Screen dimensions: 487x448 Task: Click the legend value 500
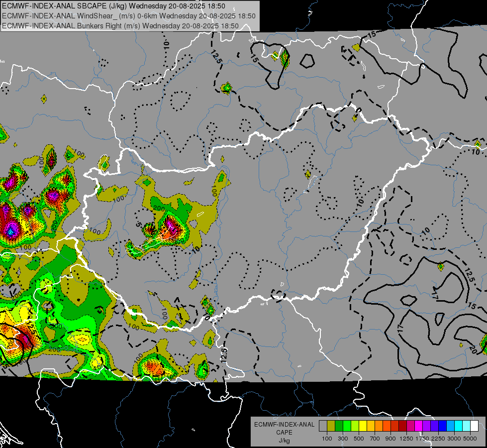tap(359, 439)
